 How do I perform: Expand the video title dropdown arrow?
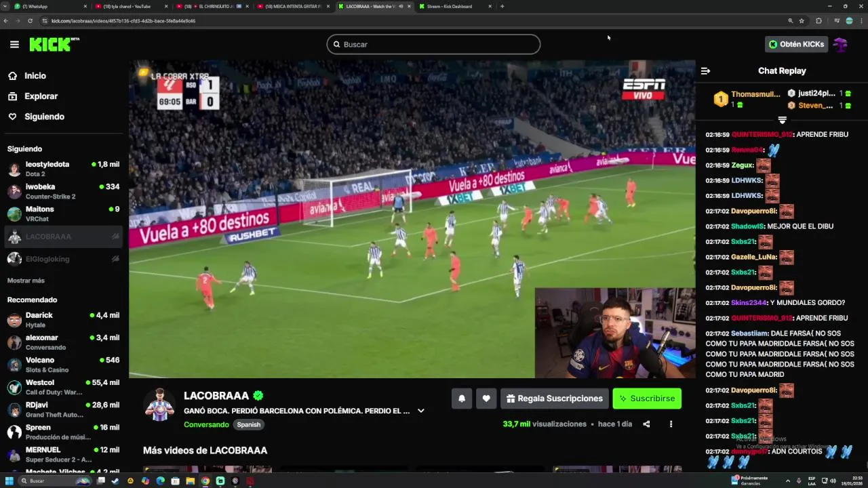(420, 411)
